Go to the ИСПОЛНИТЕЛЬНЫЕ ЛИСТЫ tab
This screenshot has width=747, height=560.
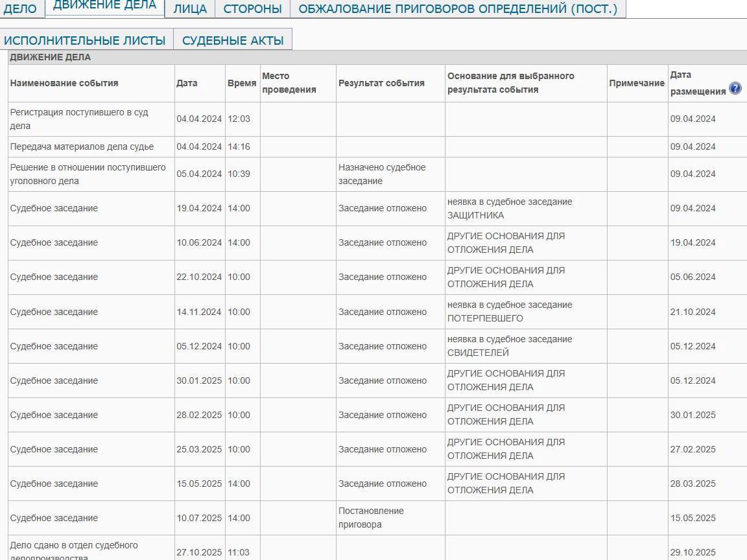[85, 40]
